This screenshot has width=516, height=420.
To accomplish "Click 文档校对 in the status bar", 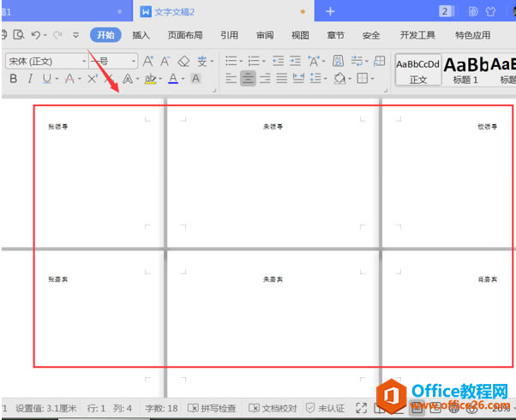I will click(273, 409).
